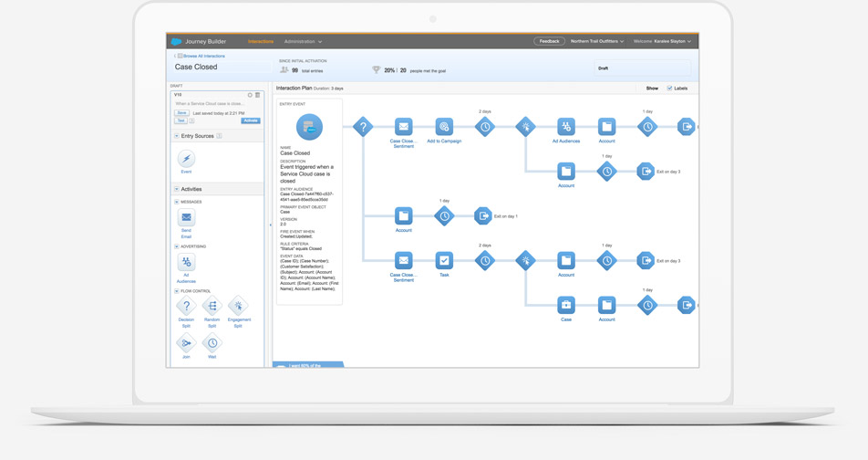
Task: Toggle the Labels checkbox
Action: pos(669,89)
